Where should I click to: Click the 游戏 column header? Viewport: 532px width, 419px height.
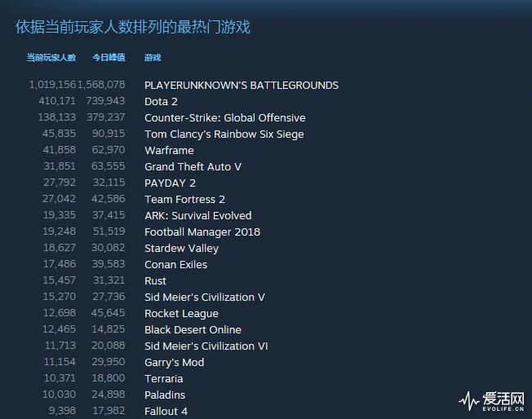coord(153,58)
